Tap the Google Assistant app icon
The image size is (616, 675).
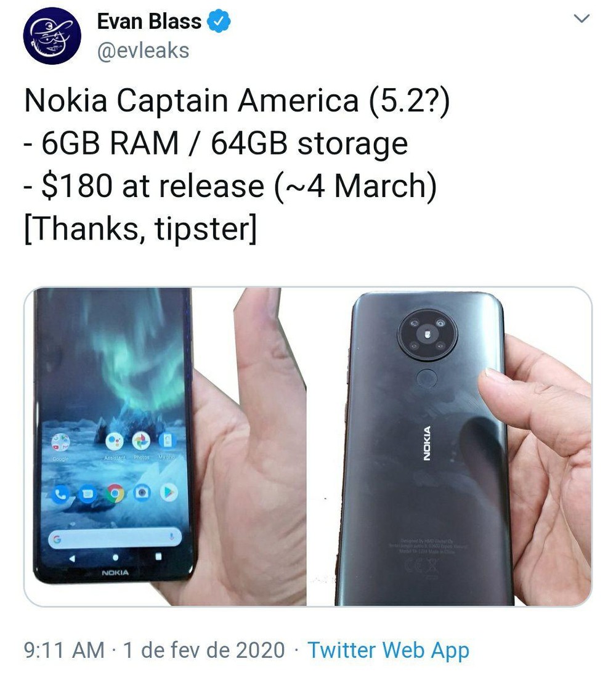114,441
